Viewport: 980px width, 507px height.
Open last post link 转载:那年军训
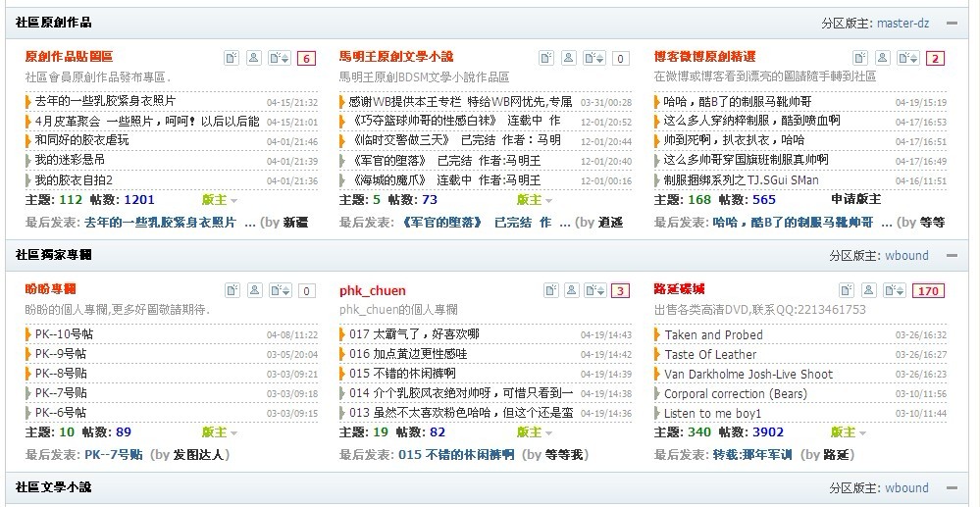click(x=751, y=454)
